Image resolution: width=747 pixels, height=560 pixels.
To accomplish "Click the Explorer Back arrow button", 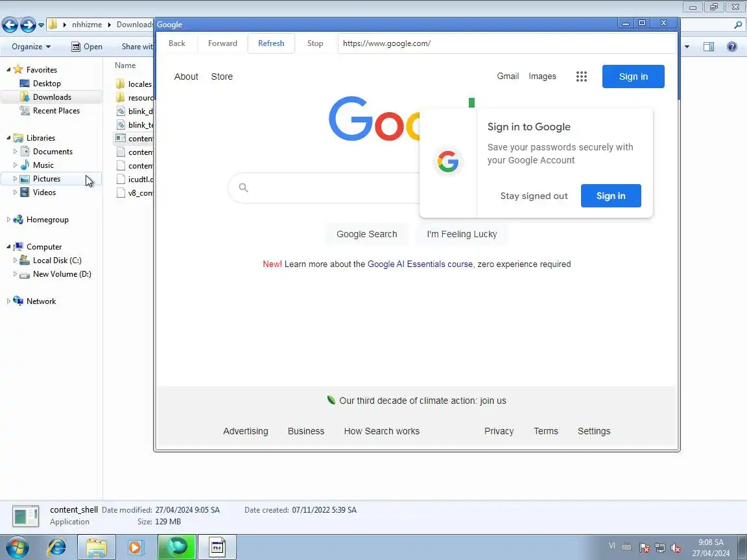I will pyautogui.click(x=10, y=25).
